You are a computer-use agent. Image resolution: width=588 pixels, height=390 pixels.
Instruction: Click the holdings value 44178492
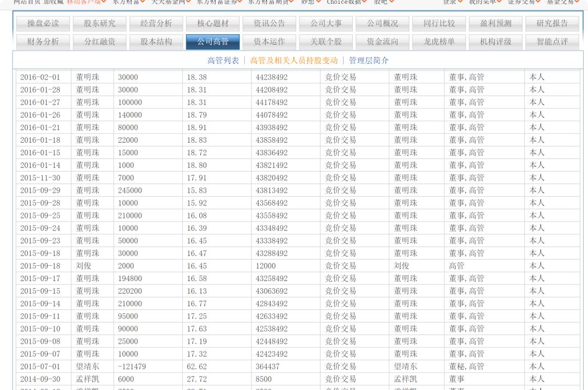[272, 102]
